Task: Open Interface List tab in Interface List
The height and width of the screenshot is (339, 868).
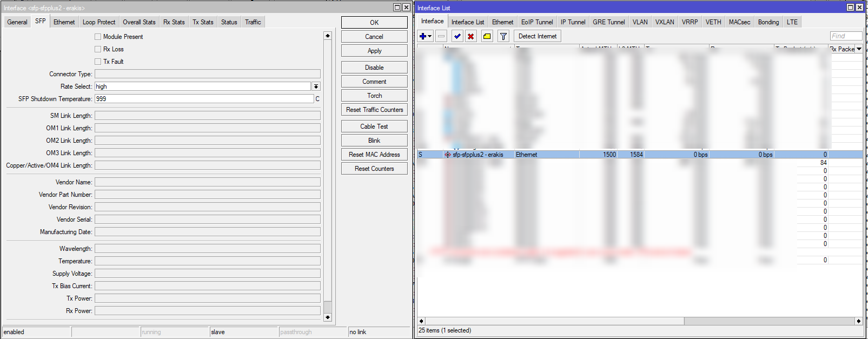Action: 468,22
